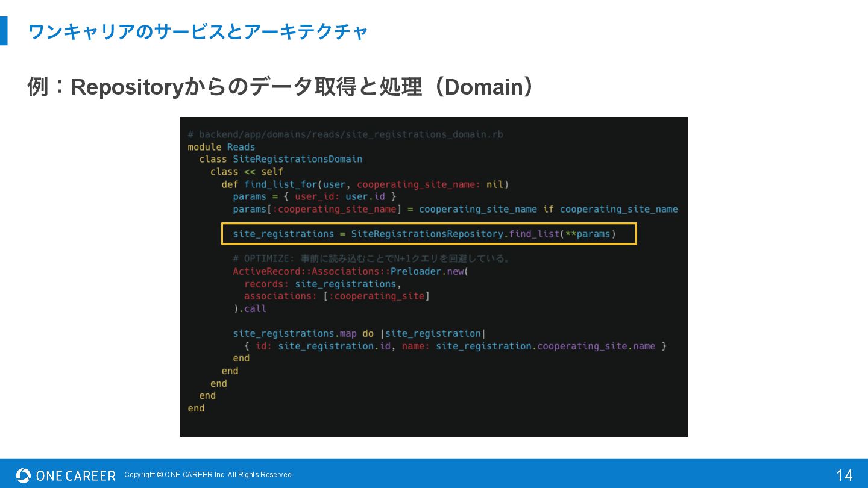This screenshot has height=488, width=868.
Task: Click the ').call' line
Action: tap(250, 308)
